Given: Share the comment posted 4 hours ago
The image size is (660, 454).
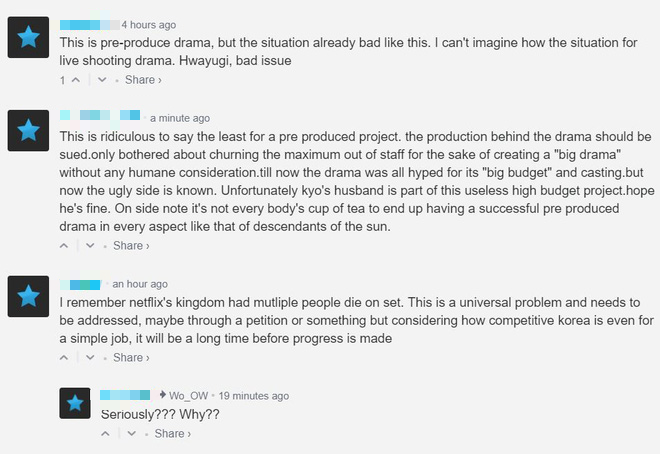Looking at the screenshot, I should [x=143, y=80].
